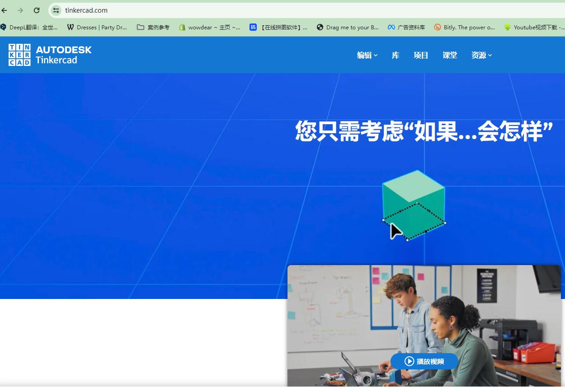Open the 案例参考 bookmarks folder

pyautogui.click(x=153, y=28)
